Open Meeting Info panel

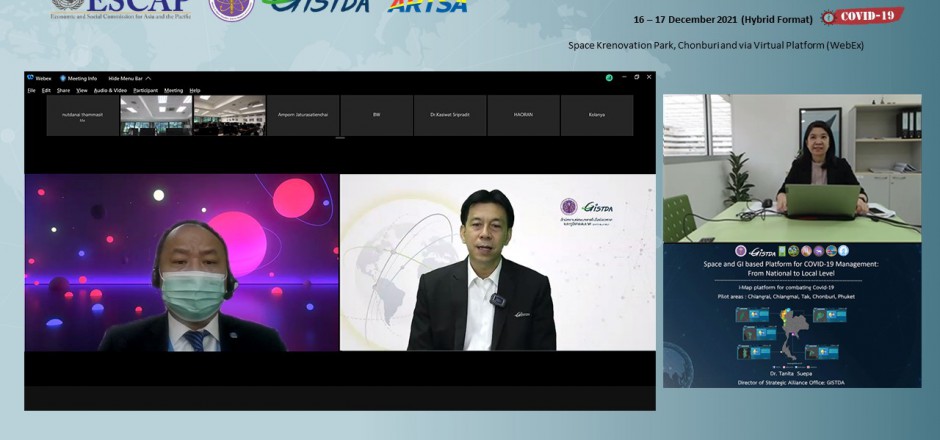80,78
